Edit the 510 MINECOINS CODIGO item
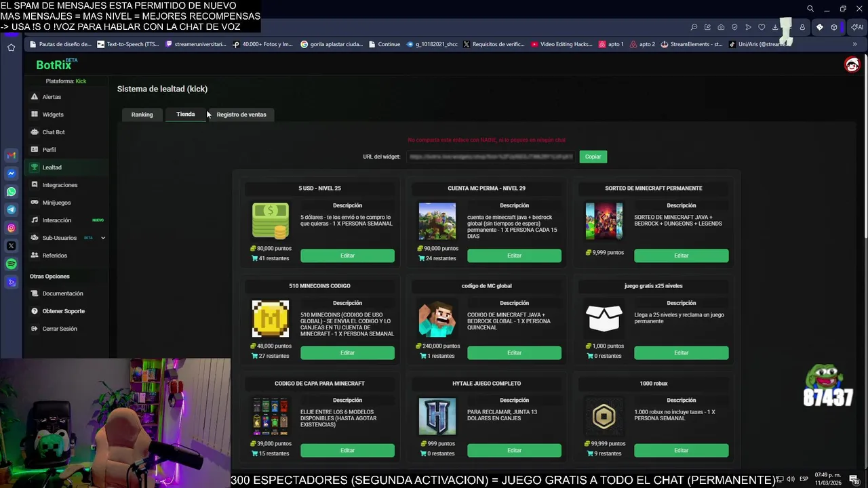The height and width of the screenshot is (488, 868). click(347, 352)
